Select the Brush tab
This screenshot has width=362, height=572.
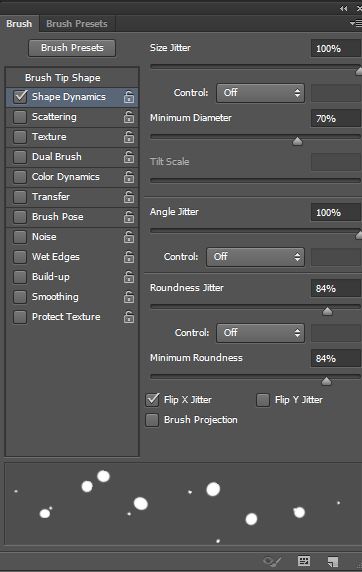tap(19, 24)
